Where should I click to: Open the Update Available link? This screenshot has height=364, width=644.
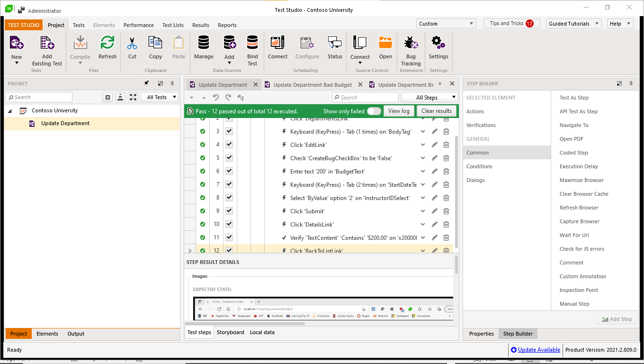point(538,350)
